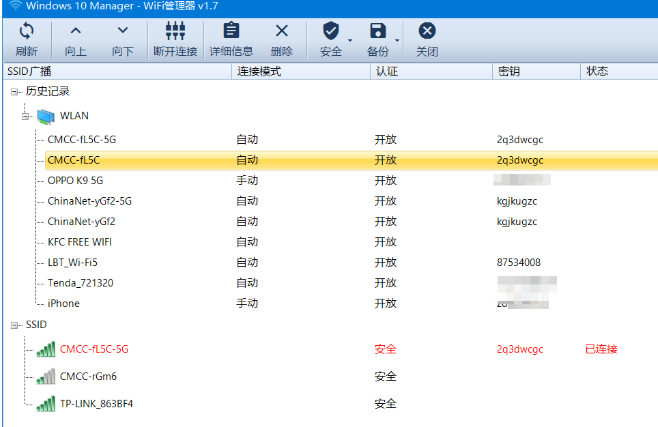The height and width of the screenshot is (427, 658).
Task: Click signal icon of CMCC-fL5C-5G network
Action: tap(46, 349)
